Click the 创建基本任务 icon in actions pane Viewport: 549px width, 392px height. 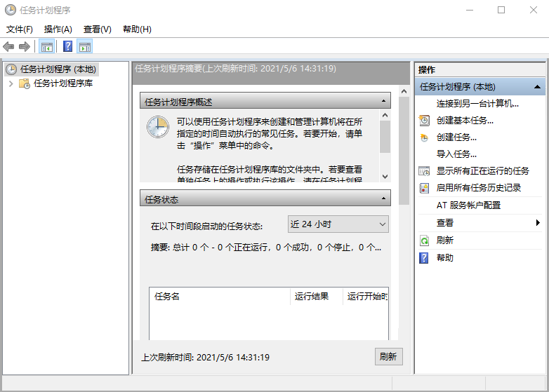click(x=424, y=121)
